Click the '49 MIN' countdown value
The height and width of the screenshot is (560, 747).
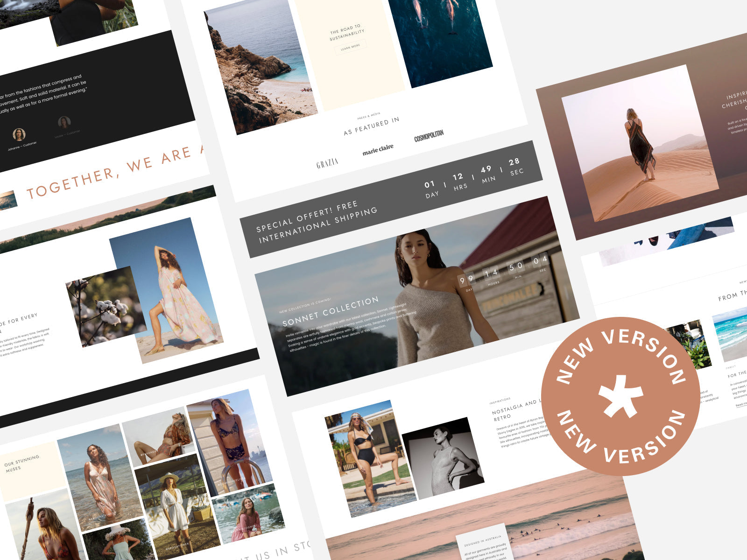pos(487,174)
